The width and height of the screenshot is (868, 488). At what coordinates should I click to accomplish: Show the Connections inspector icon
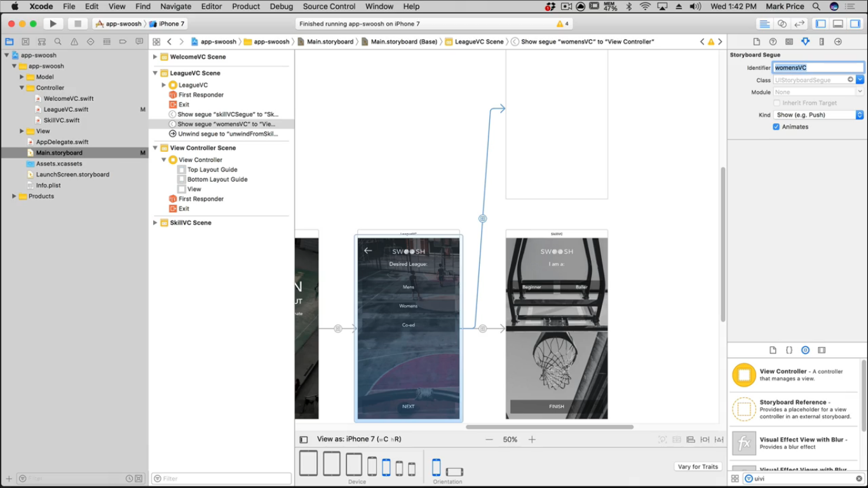pyautogui.click(x=837, y=42)
